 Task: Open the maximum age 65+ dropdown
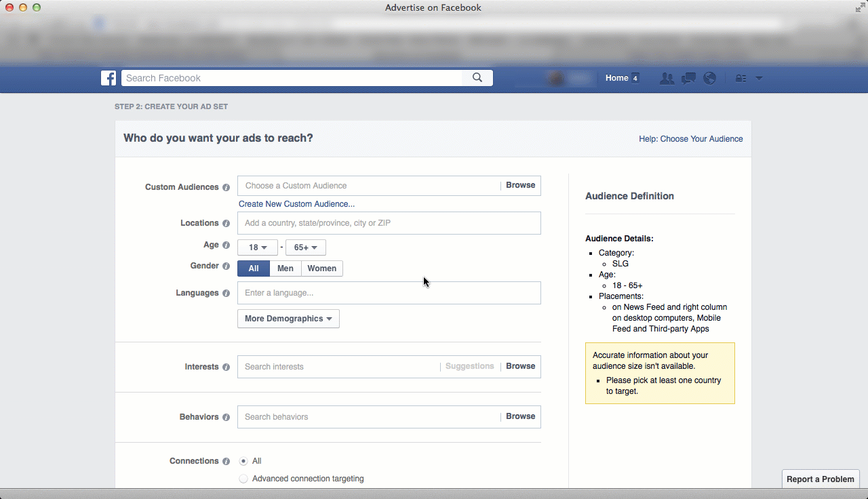[x=306, y=247]
